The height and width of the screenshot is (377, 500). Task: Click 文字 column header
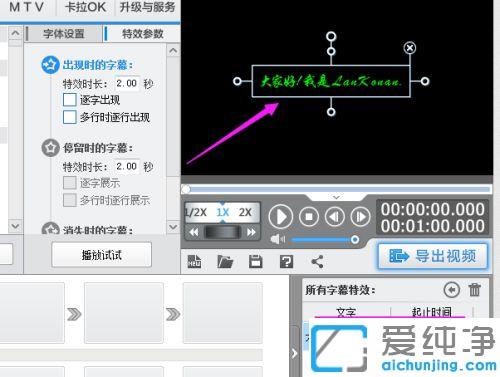click(346, 312)
